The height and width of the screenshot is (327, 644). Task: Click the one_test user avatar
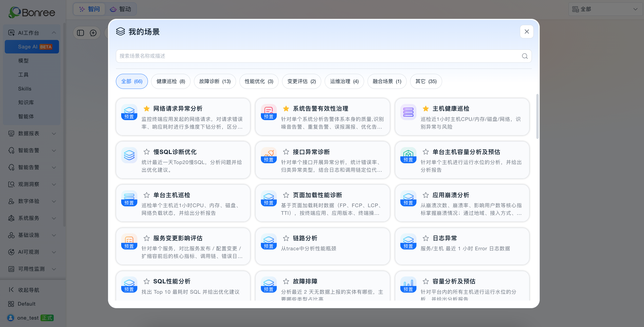pos(11,318)
